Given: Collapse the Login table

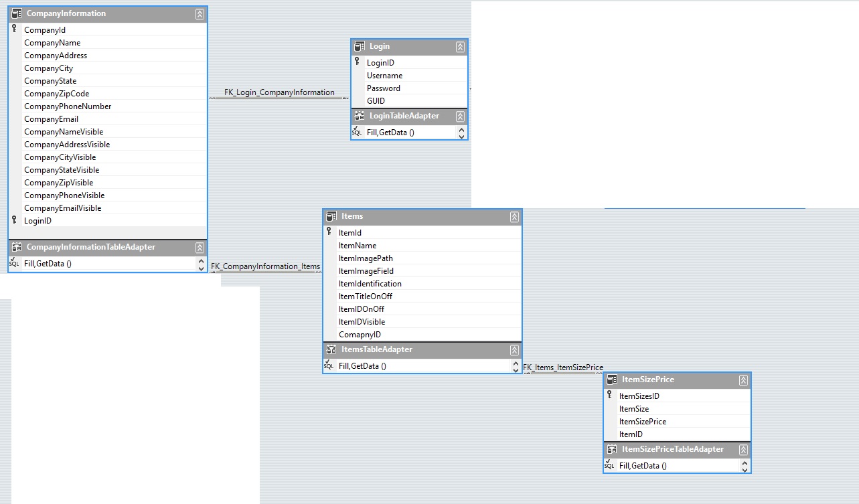Looking at the screenshot, I should [x=459, y=46].
